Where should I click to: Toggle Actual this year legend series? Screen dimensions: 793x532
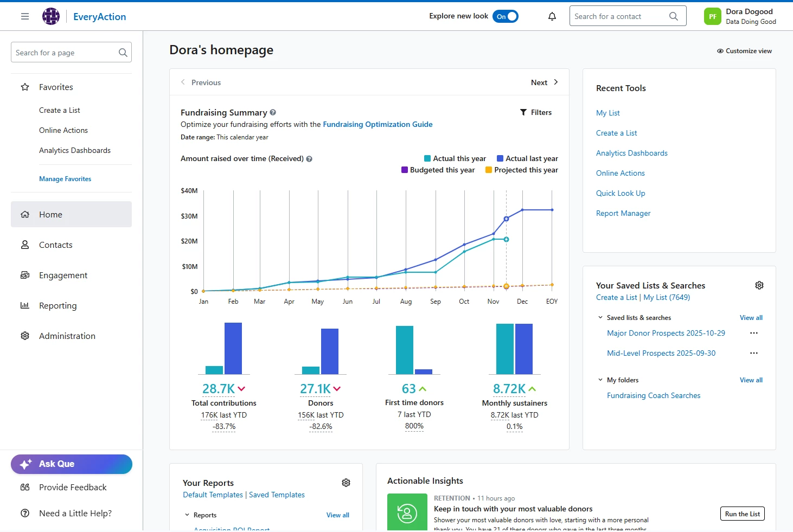(x=455, y=158)
